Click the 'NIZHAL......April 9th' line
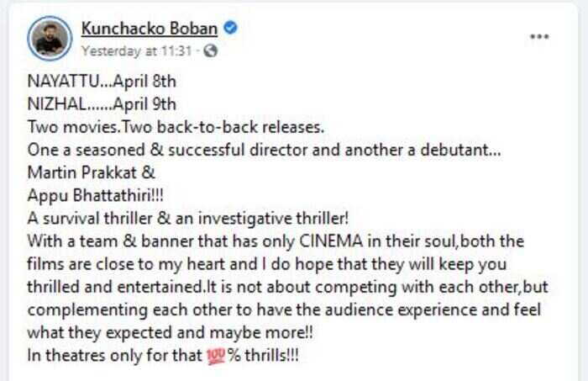The width and height of the screenshot is (588, 381). click(102, 104)
